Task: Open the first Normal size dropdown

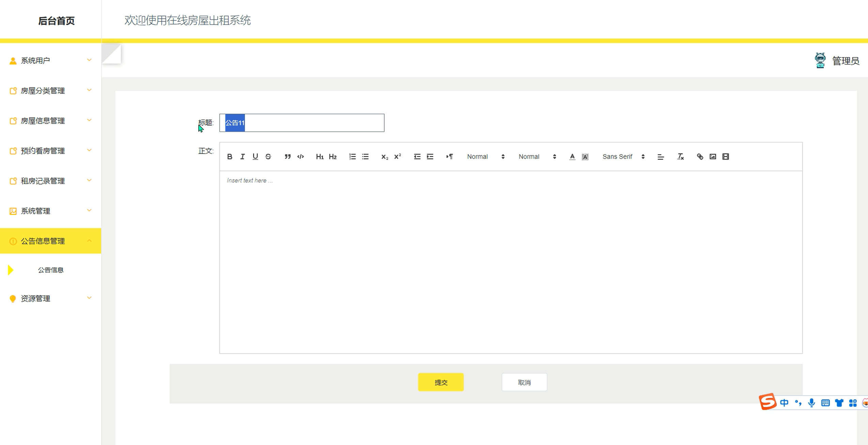Action: pyautogui.click(x=485, y=157)
